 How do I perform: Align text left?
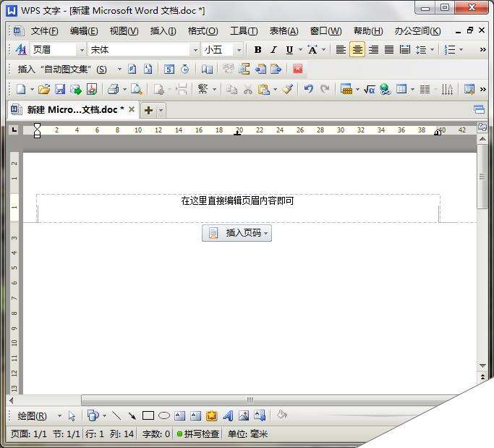click(x=341, y=50)
